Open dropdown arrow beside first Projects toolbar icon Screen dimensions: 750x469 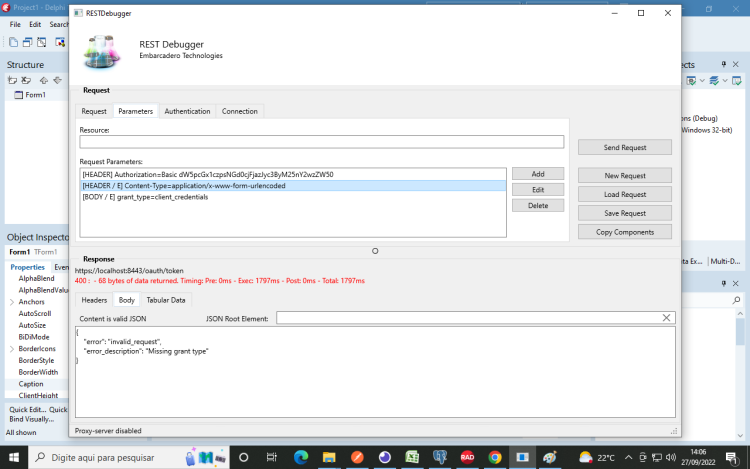(702, 81)
